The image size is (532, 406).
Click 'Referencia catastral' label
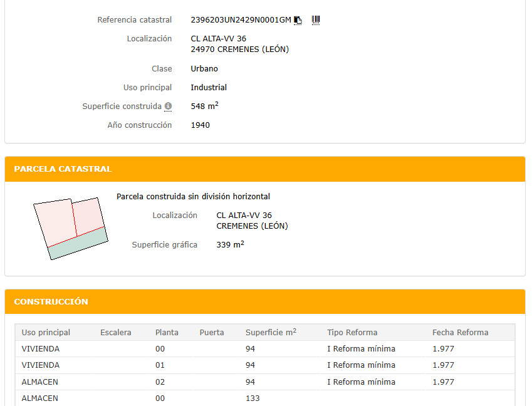click(x=134, y=19)
